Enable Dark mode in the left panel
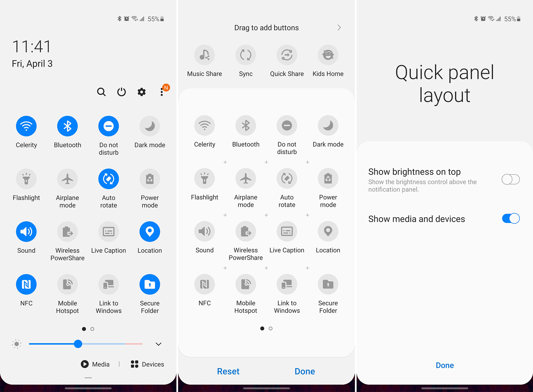This screenshot has height=392, width=533. tap(150, 126)
